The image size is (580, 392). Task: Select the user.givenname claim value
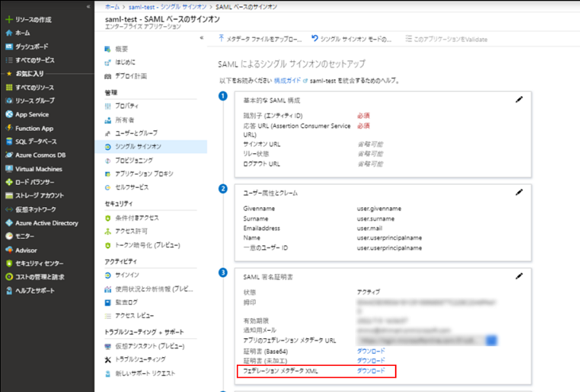pyautogui.click(x=379, y=209)
